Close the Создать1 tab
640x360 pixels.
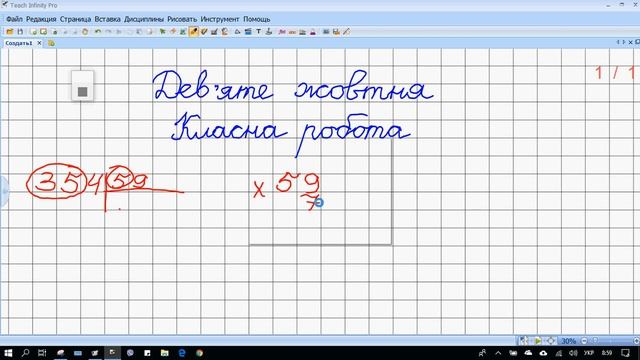pos(39,43)
